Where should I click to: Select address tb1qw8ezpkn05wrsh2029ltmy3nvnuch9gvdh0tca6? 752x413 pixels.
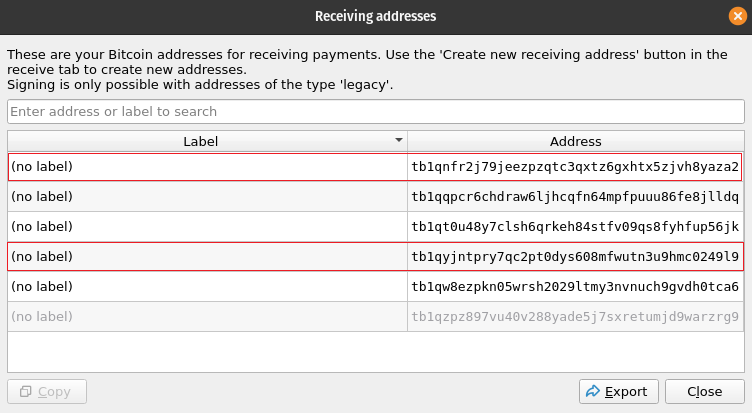tap(575, 287)
